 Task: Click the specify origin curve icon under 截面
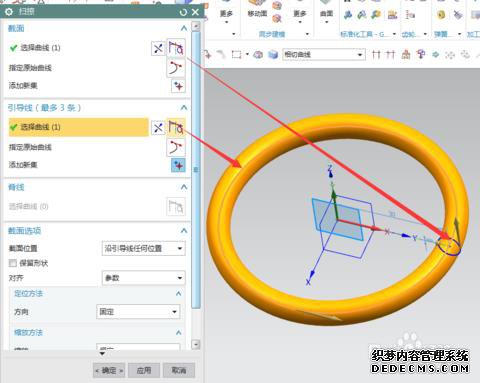(176, 68)
